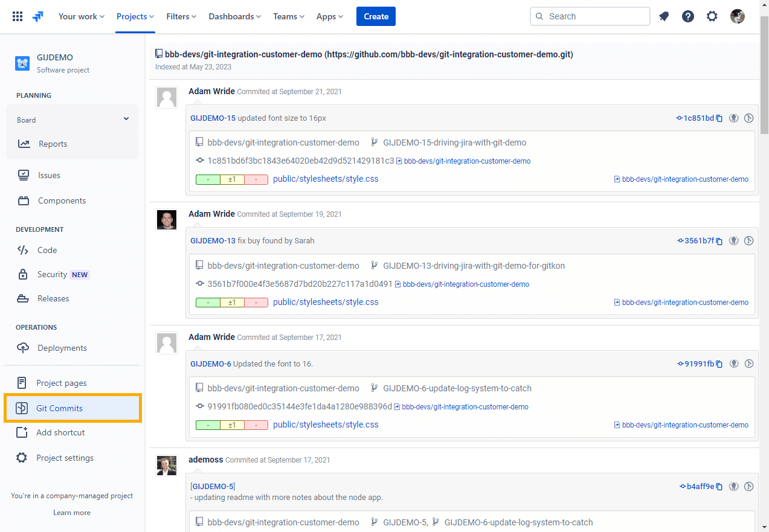The height and width of the screenshot is (532, 769).
Task: Click the branch-circle icon for commit b4aff9e
Action: pyautogui.click(x=749, y=487)
